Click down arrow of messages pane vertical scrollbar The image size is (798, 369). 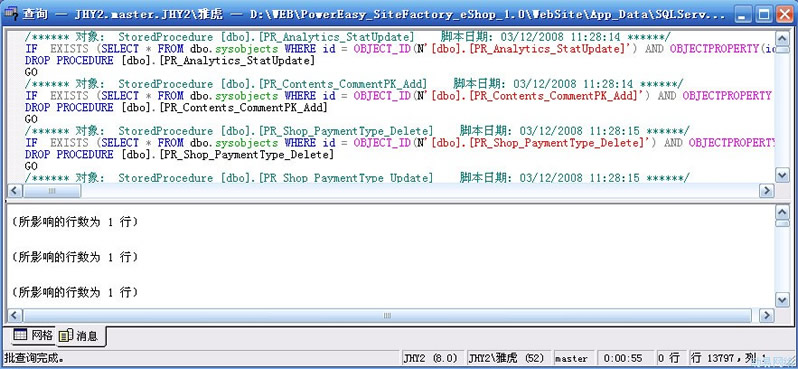(782, 300)
